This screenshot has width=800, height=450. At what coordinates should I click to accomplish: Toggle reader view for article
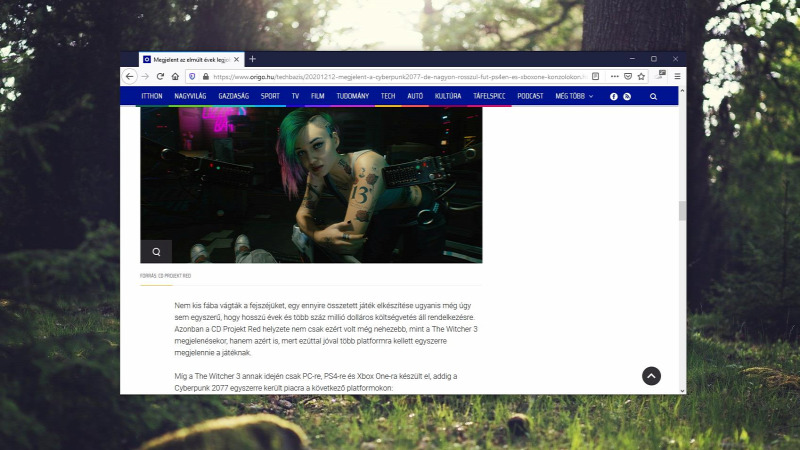(x=595, y=77)
